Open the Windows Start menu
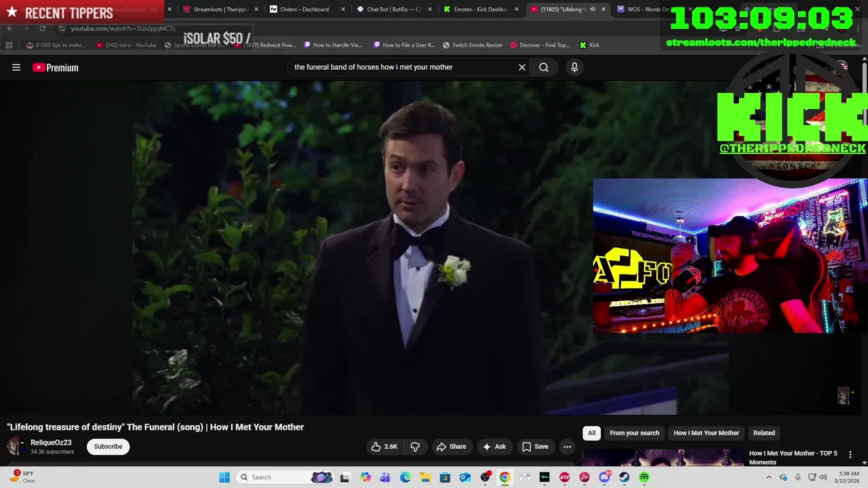 [x=224, y=477]
